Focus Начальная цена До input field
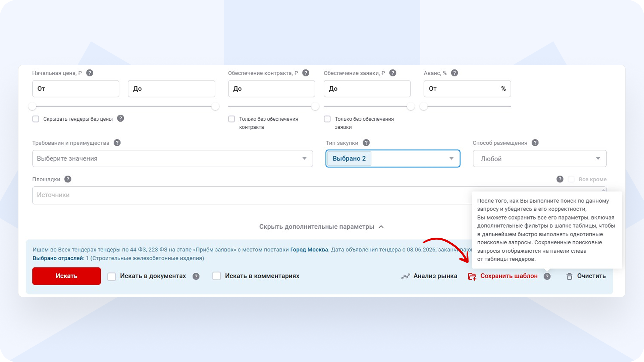 tap(171, 89)
